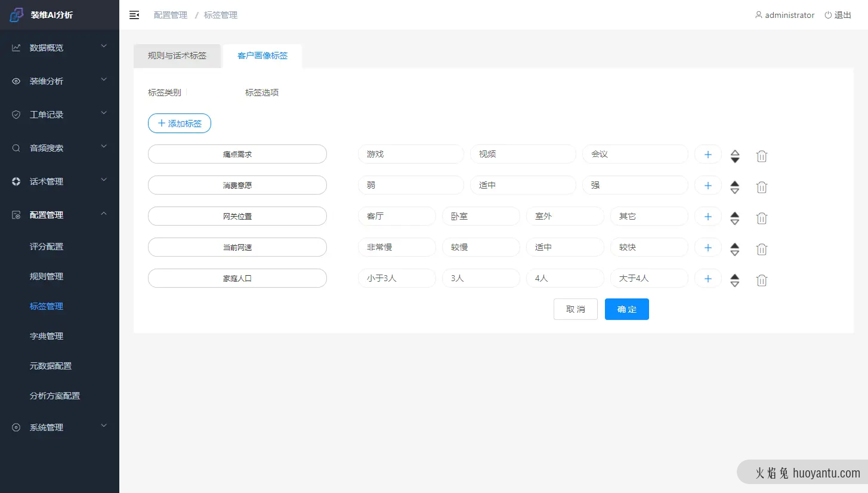Open 规则管理 submenu item
Screen dimensions: 868x493
(47, 276)
